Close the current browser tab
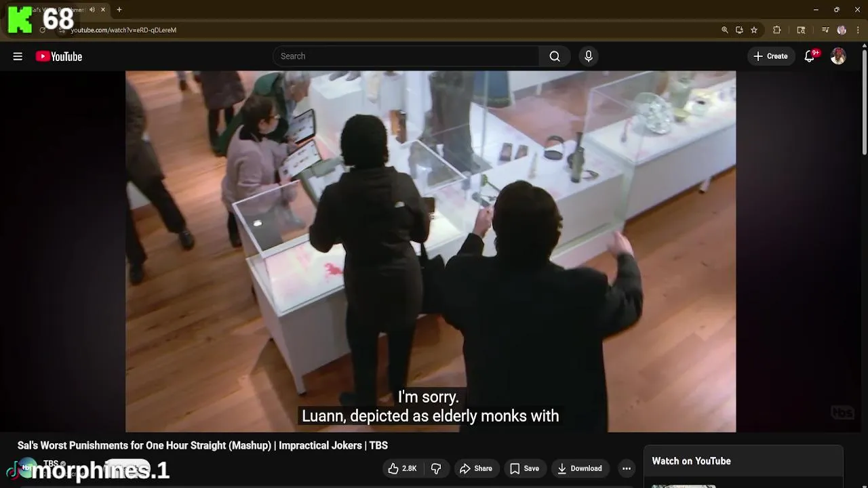 point(103,9)
